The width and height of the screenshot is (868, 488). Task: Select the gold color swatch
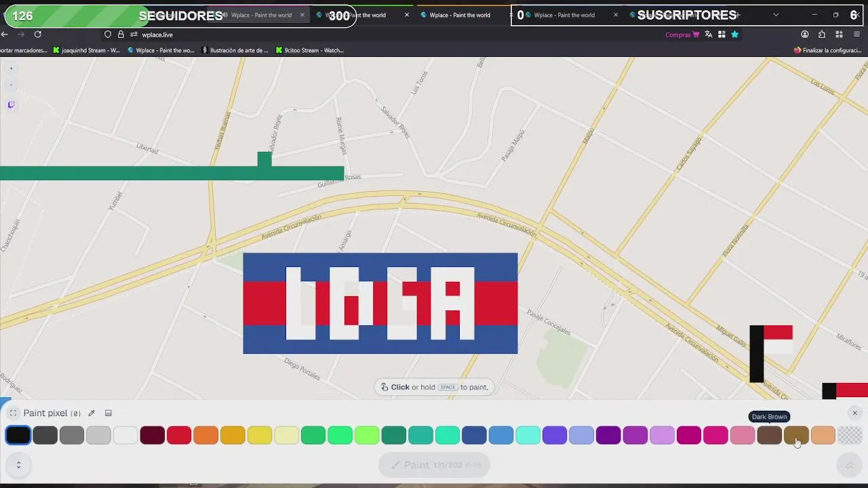coord(233,435)
